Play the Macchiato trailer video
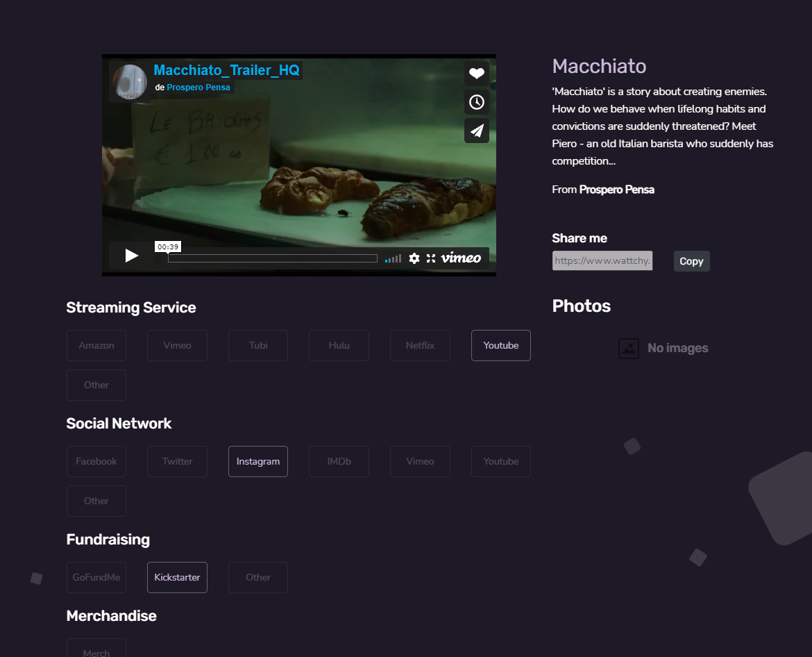 click(x=131, y=256)
